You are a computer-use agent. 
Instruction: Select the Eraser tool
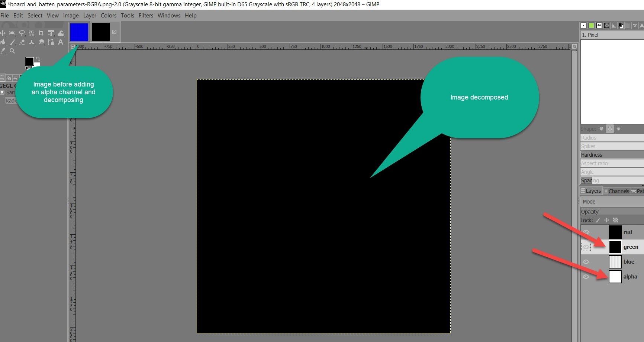[22, 42]
